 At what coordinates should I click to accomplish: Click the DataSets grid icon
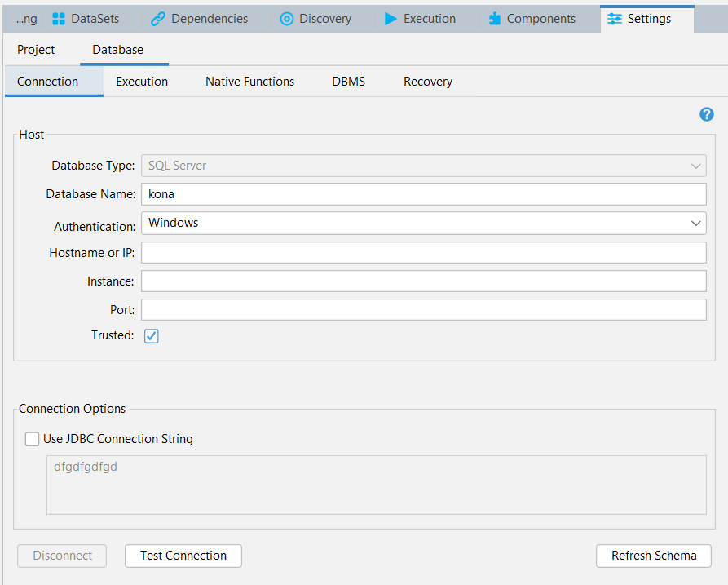59,19
